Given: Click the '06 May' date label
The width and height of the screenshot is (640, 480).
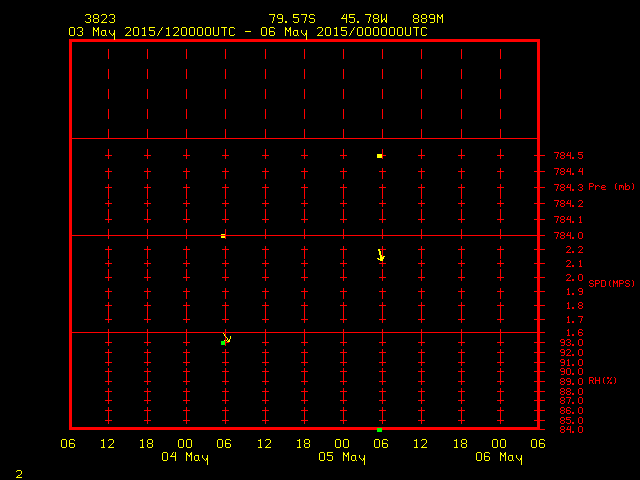Looking at the screenshot, I should [x=498, y=458].
